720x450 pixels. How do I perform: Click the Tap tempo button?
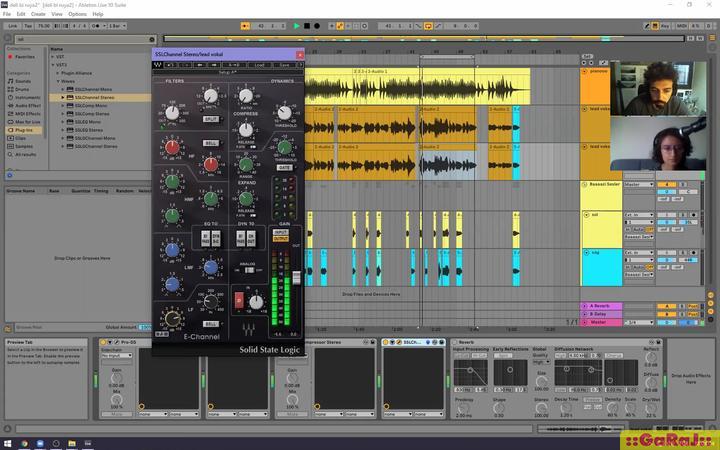coord(28,26)
